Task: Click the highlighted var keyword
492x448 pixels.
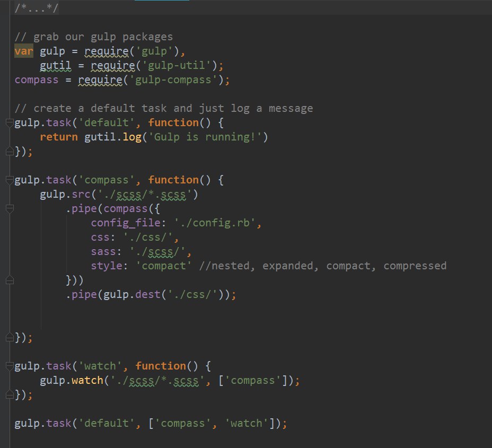Action: tap(23, 51)
